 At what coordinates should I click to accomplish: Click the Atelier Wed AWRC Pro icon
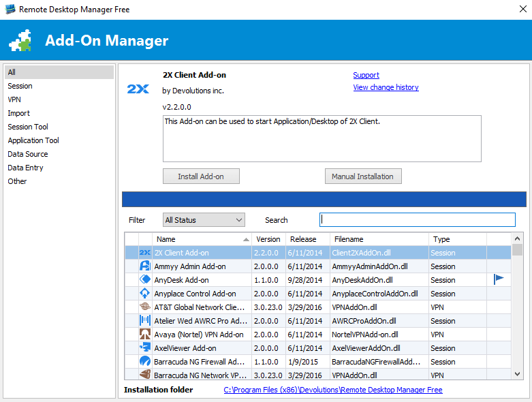[x=145, y=321]
